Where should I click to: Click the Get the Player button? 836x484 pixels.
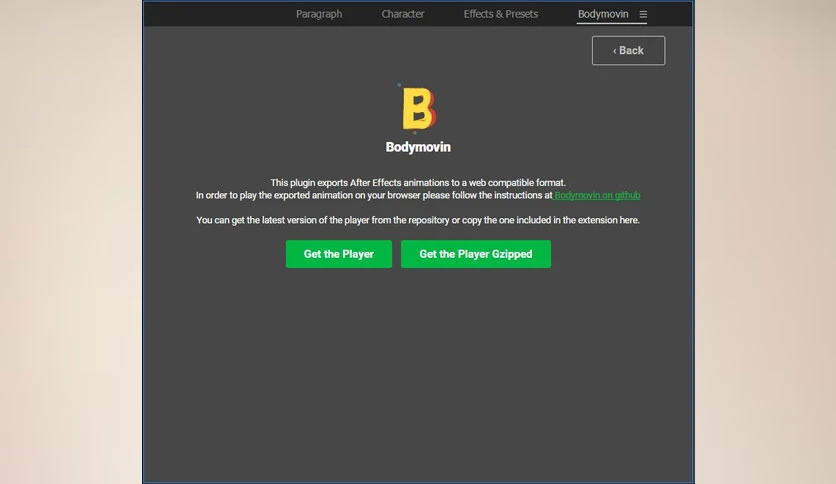pyautogui.click(x=339, y=254)
